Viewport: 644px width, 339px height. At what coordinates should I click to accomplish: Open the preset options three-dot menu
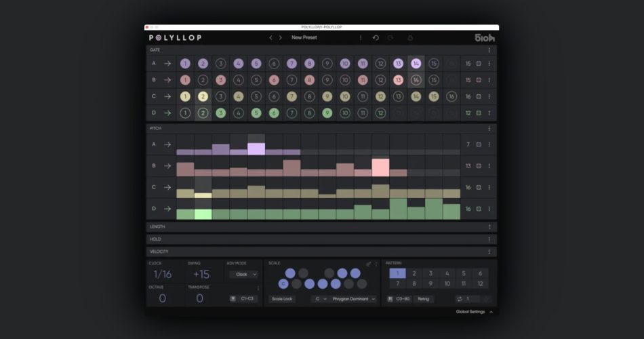click(360, 38)
